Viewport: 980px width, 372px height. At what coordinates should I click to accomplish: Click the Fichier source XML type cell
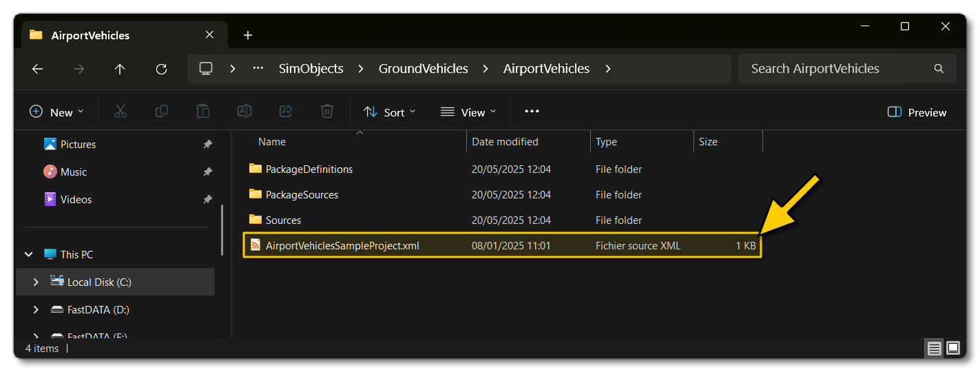(x=638, y=246)
